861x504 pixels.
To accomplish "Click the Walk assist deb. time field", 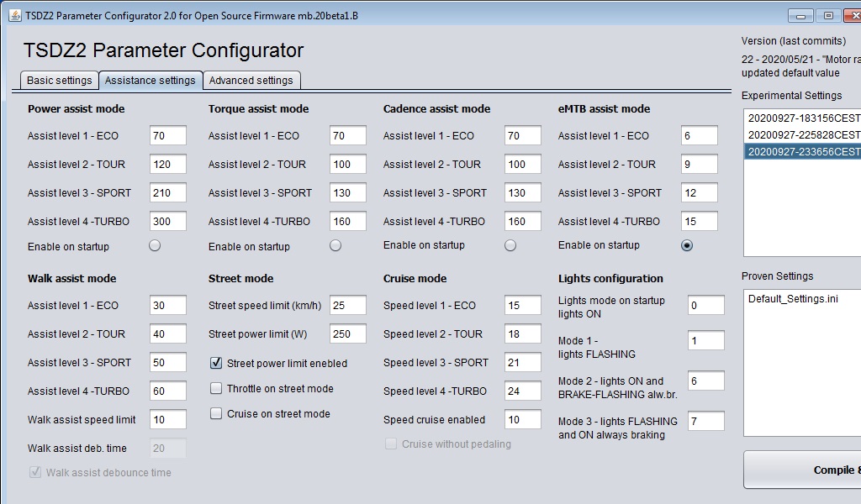I will click(x=168, y=448).
